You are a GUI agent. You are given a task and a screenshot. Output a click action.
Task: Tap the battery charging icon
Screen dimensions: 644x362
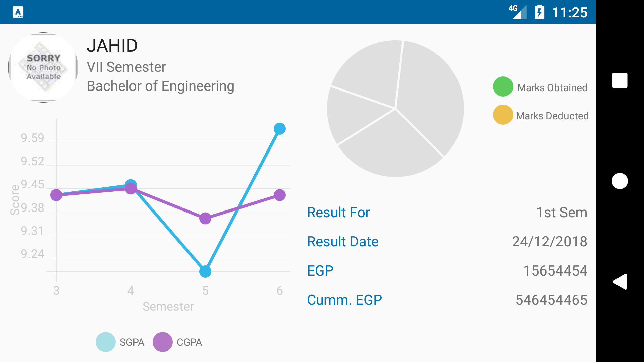pyautogui.click(x=539, y=12)
